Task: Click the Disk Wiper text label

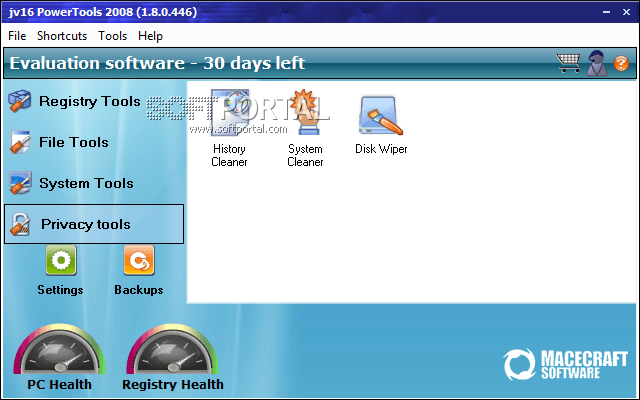Action: pyautogui.click(x=381, y=149)
